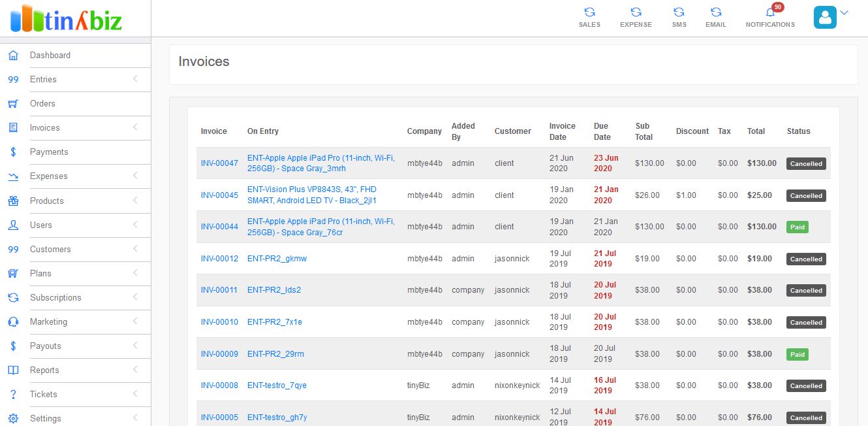Open the ENT-PR2_gkmw entry link

point(277,259)
